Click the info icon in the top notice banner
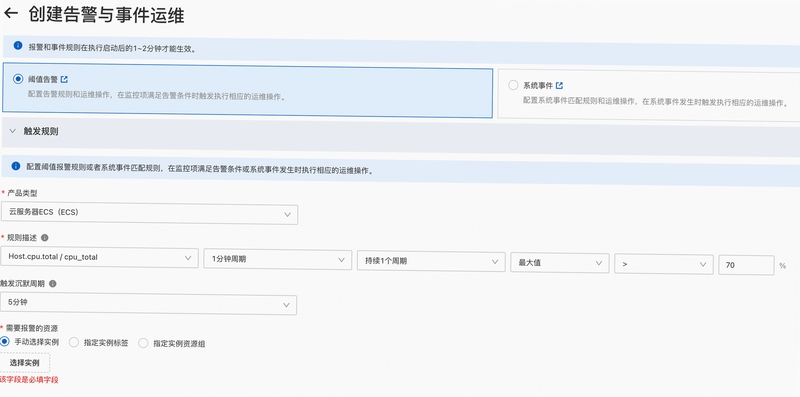 [x=18, y=45]
